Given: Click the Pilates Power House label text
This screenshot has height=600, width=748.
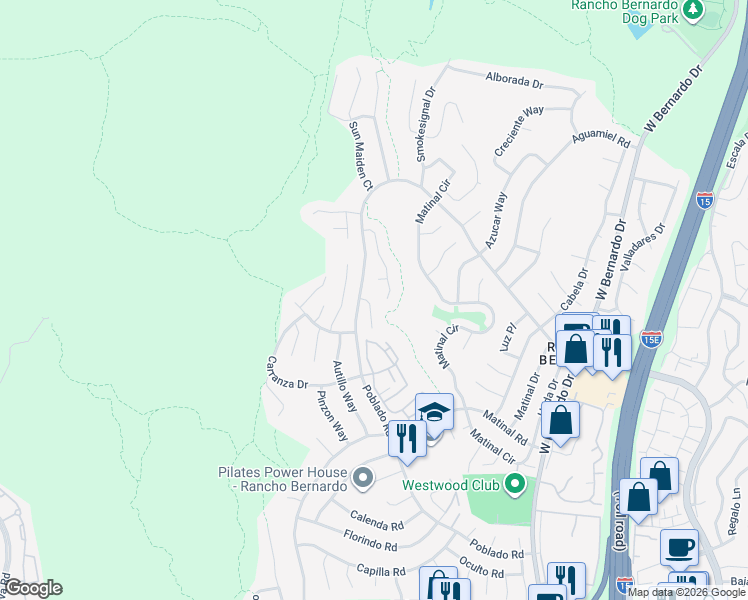Looking at the screenshot, I should [x=282, y=479].
